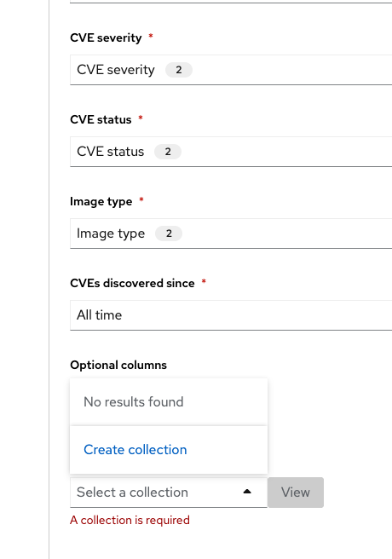This screenshot has height=559, width=392.
Task: Click the Optional columns heading
Action: coord(118,365)
